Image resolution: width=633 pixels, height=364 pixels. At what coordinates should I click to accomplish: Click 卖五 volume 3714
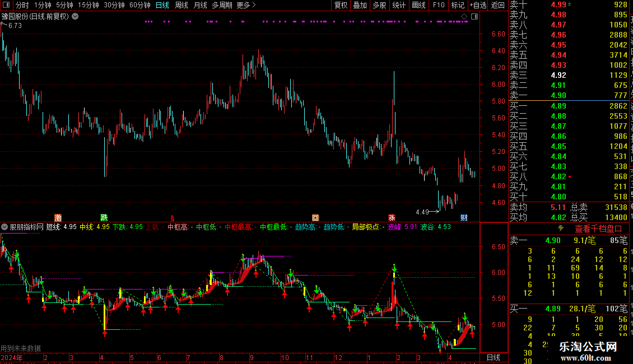(x=618, y=55)
